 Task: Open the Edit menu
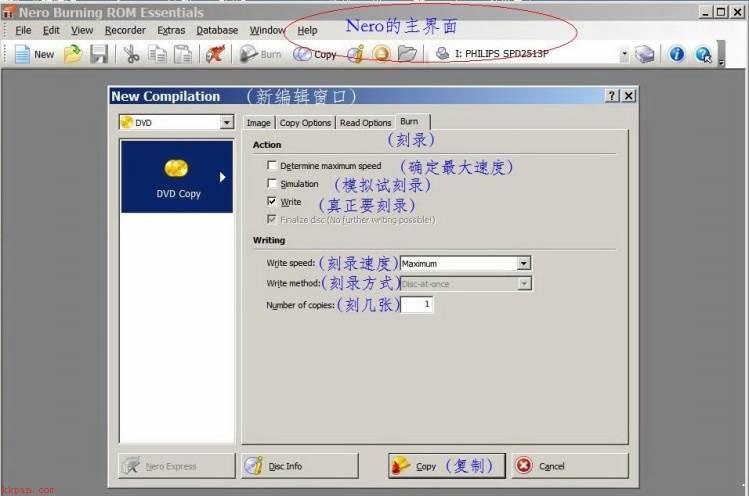pyautogui.click(x=51, y=31)
